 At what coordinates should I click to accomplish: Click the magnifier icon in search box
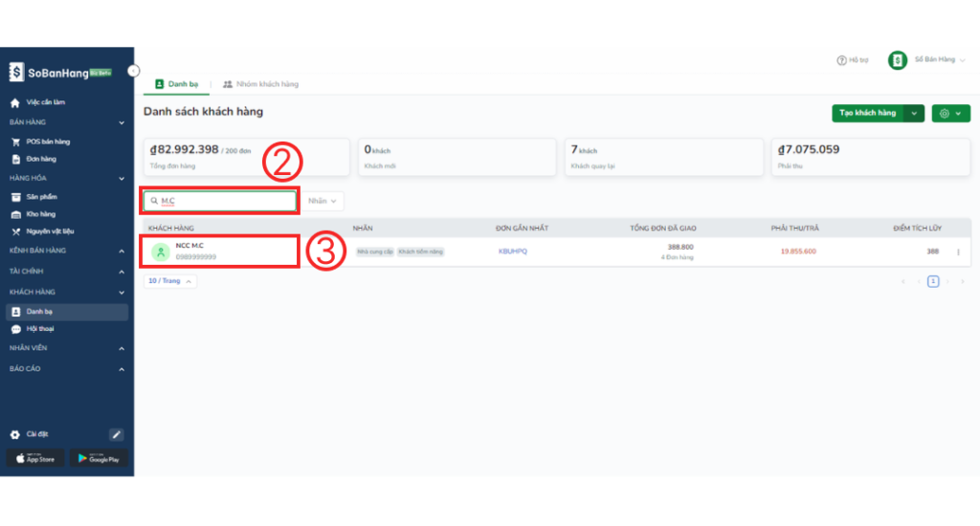[154, 201]
